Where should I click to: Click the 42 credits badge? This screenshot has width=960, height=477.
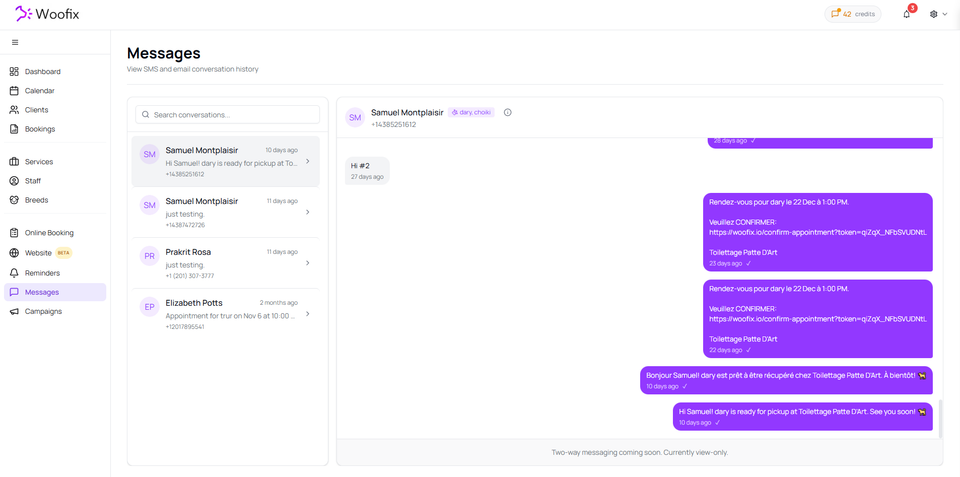852,14
